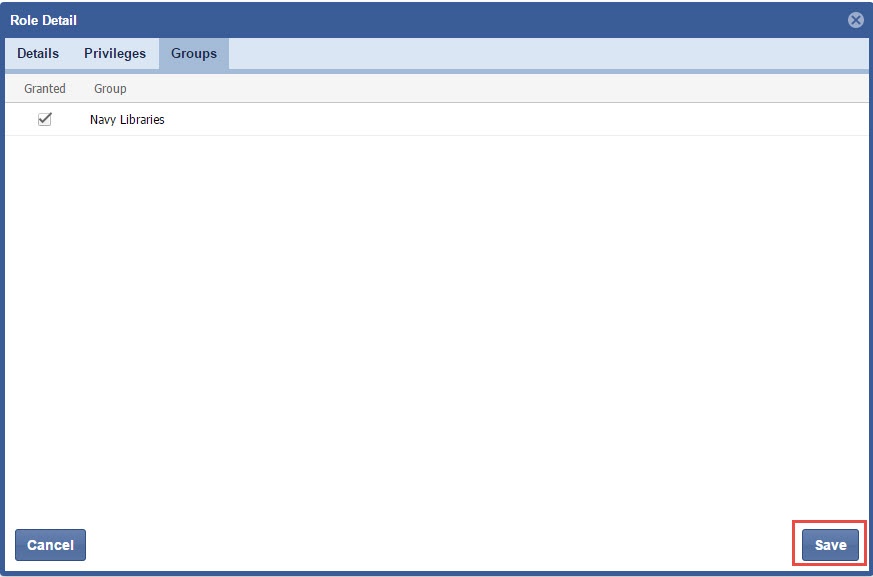873x577 pixels.
Task: Click row gap between checkbox and Navy Libraries
Action: click(72, 120)
